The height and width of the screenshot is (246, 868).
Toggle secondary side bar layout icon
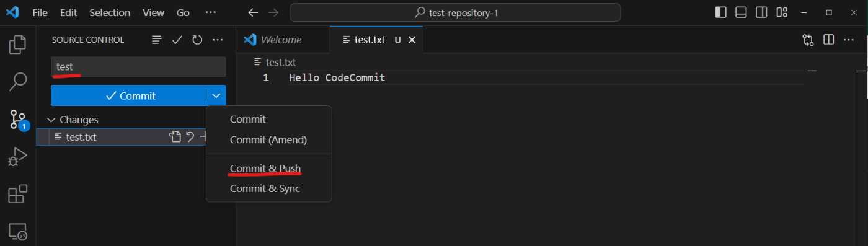(761, 12)
